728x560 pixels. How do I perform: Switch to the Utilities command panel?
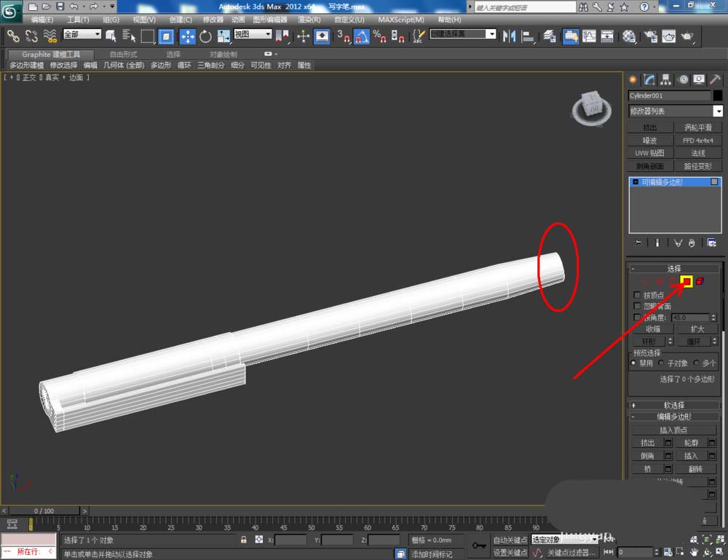(716, 79)
